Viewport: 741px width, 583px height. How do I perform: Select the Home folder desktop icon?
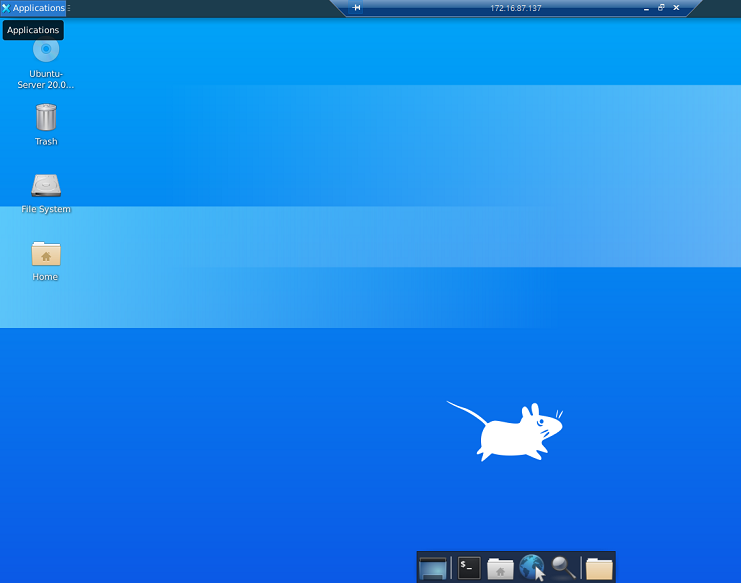coord(46,254)
